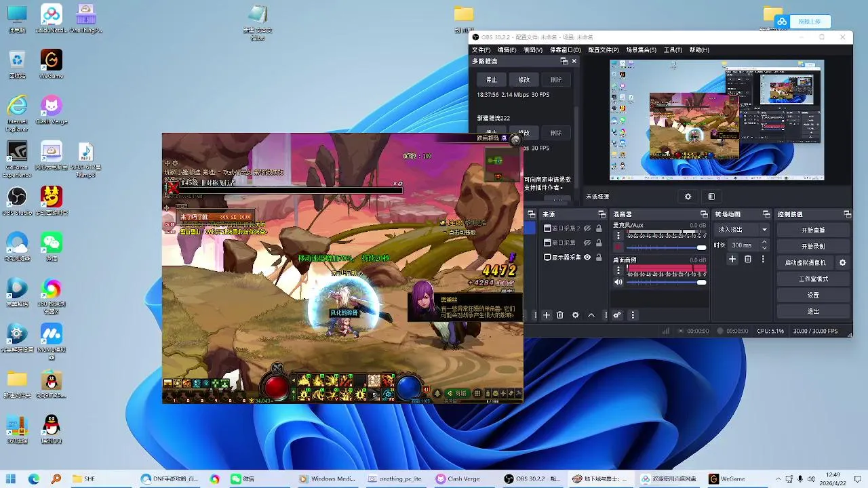The image size is (868, 488).
Task: Click the OBS preview thumbnail
Action: (717, 120)
